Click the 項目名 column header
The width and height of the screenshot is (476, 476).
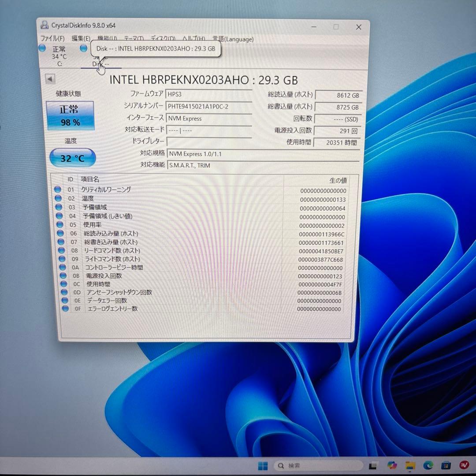90,179
